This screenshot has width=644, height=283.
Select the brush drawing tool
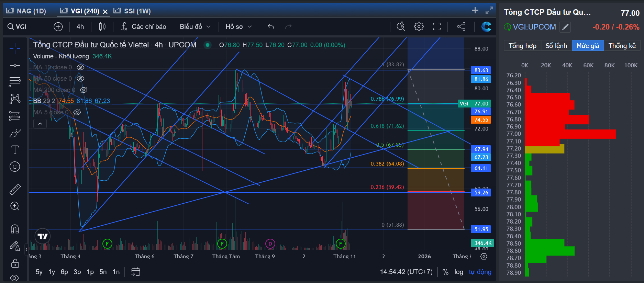click(x=15, y=133)
